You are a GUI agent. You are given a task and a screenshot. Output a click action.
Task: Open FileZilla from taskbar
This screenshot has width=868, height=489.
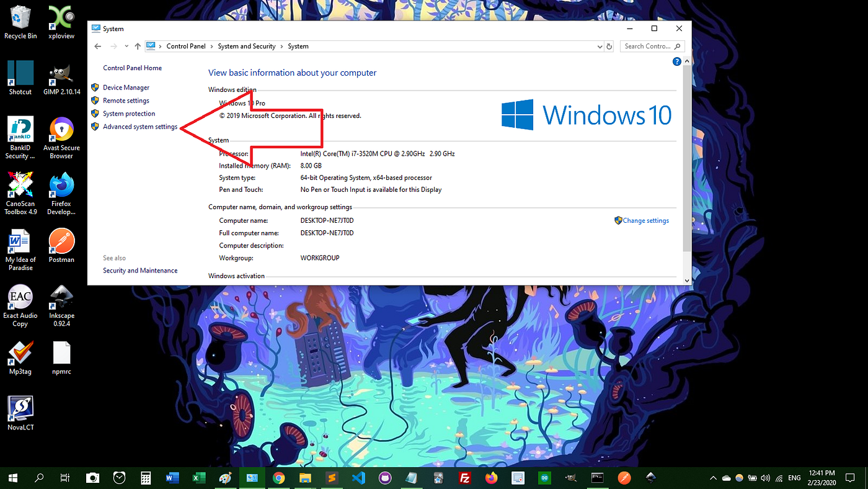465,478
